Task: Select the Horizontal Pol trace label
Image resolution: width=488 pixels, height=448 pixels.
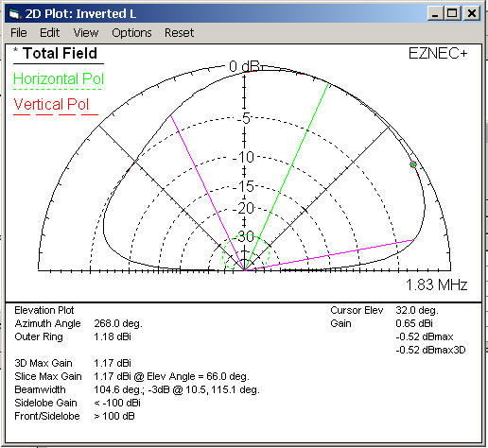Action: click(x=59, y=78)
